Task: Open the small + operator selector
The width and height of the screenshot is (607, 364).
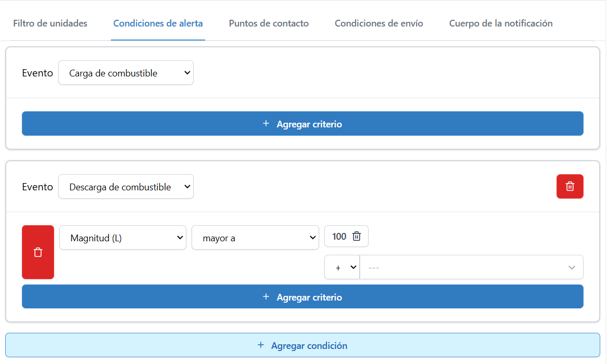Action: tap(342, 267)
